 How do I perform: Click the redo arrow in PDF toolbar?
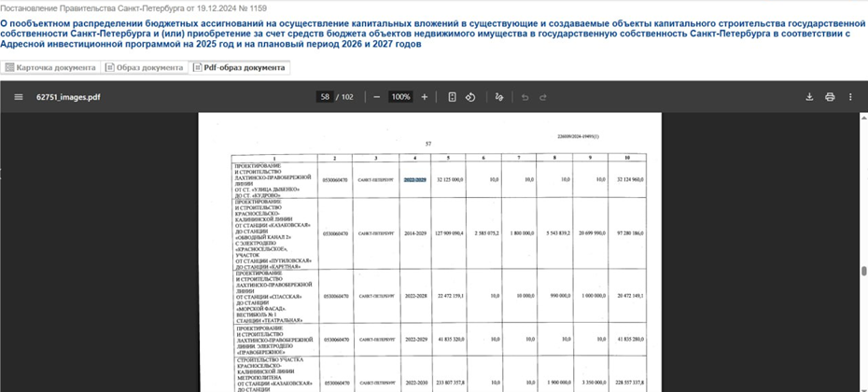[x=543, y=97]
